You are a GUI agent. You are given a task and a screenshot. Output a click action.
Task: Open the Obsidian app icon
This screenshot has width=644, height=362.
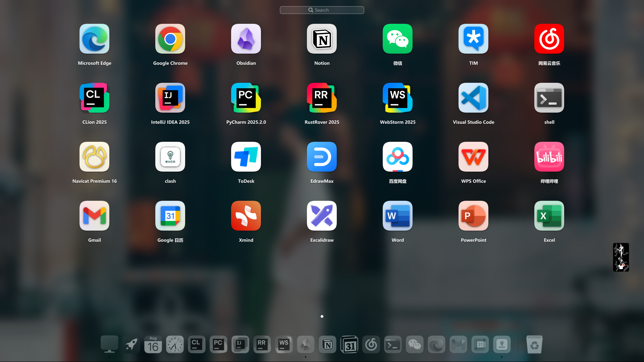(x=246, y=39)
